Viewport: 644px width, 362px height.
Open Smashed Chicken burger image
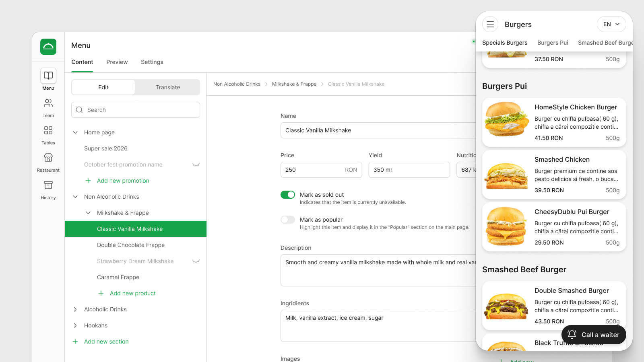click(x=507, y=175)
